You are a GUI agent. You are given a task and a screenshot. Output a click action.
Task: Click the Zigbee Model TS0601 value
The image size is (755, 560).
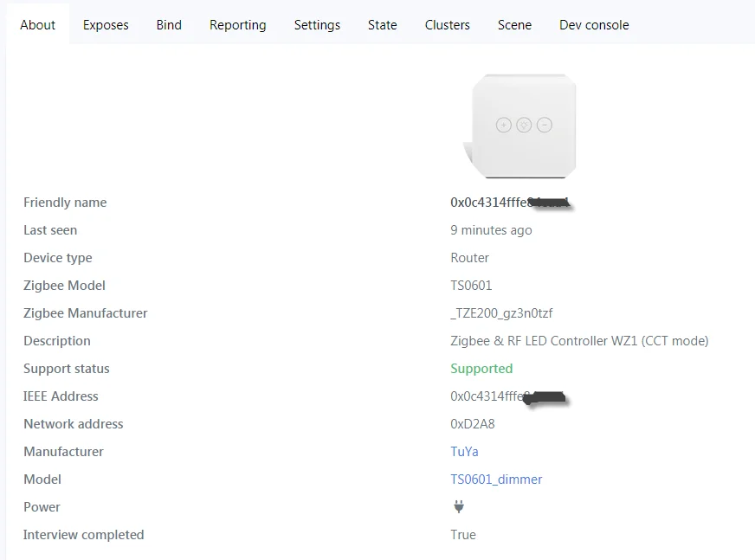click(470, 286)
